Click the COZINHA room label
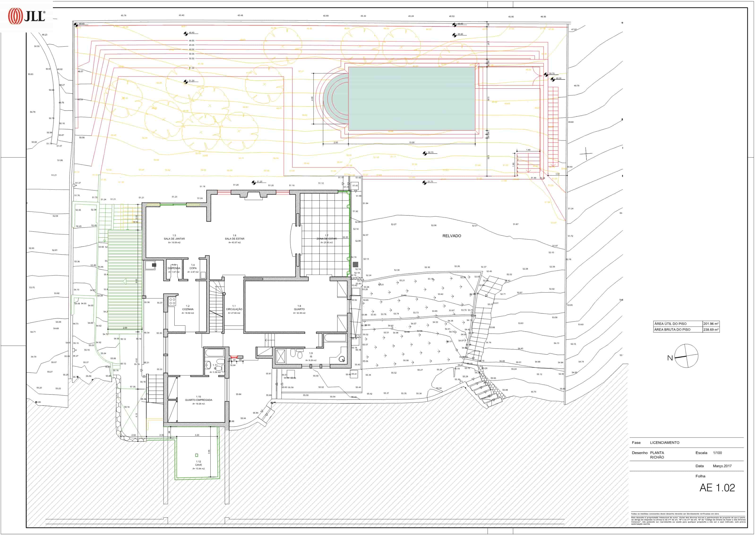 coord(188,309)
